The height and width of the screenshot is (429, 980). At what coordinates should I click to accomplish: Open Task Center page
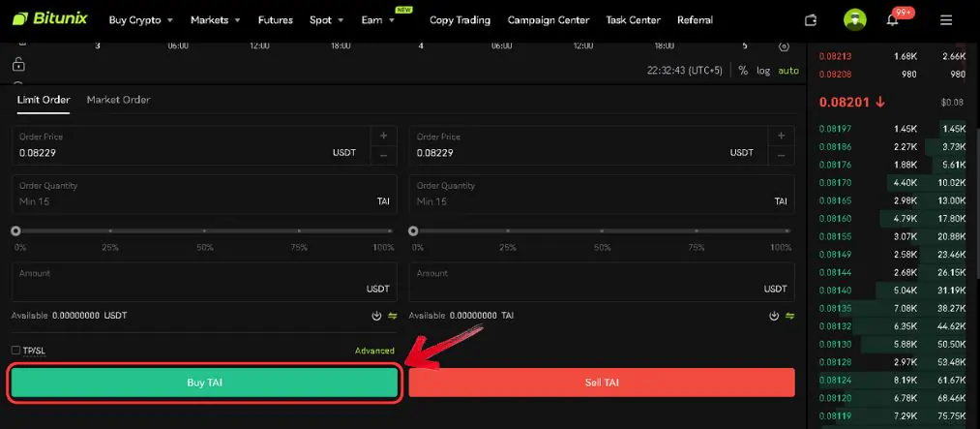tap(633, 20)
